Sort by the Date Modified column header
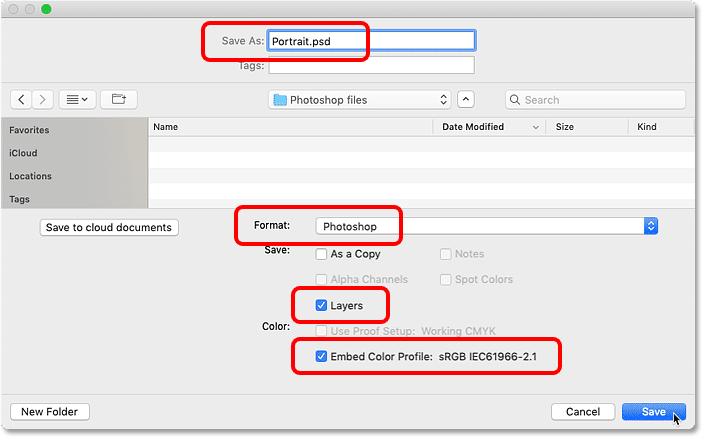 coord(473,127)
